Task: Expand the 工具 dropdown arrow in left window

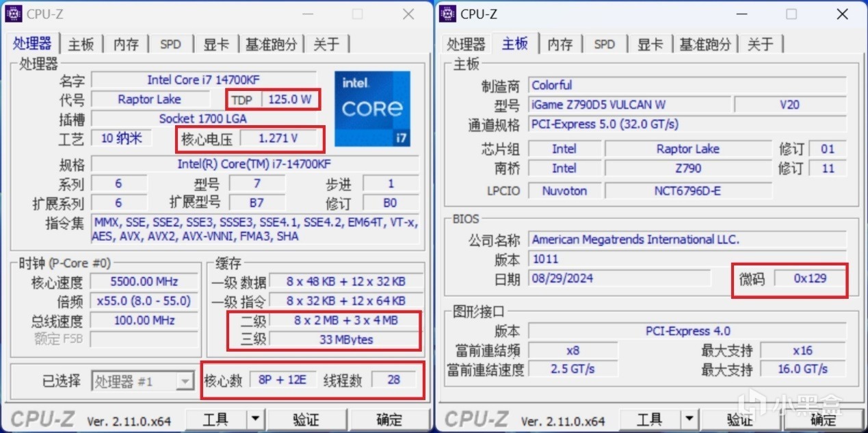Action: click(x=255, y=418)
